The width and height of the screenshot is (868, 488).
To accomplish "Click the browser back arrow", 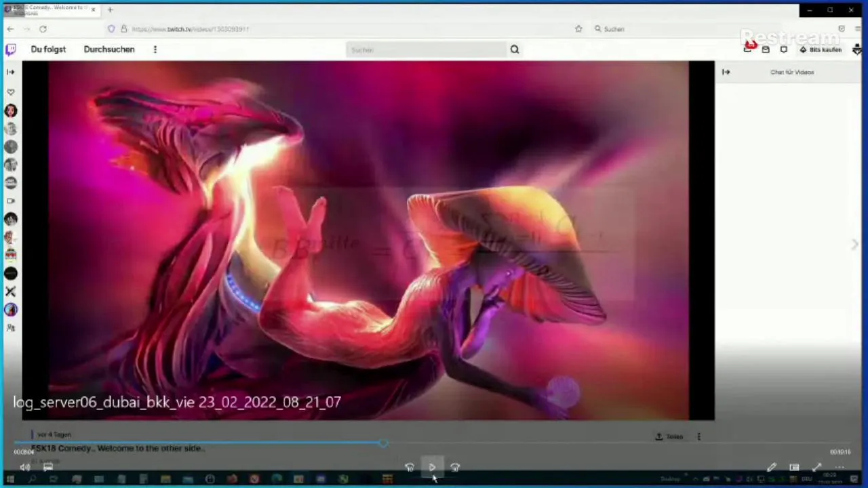I will pyautogui.click(x=10, y=29).
